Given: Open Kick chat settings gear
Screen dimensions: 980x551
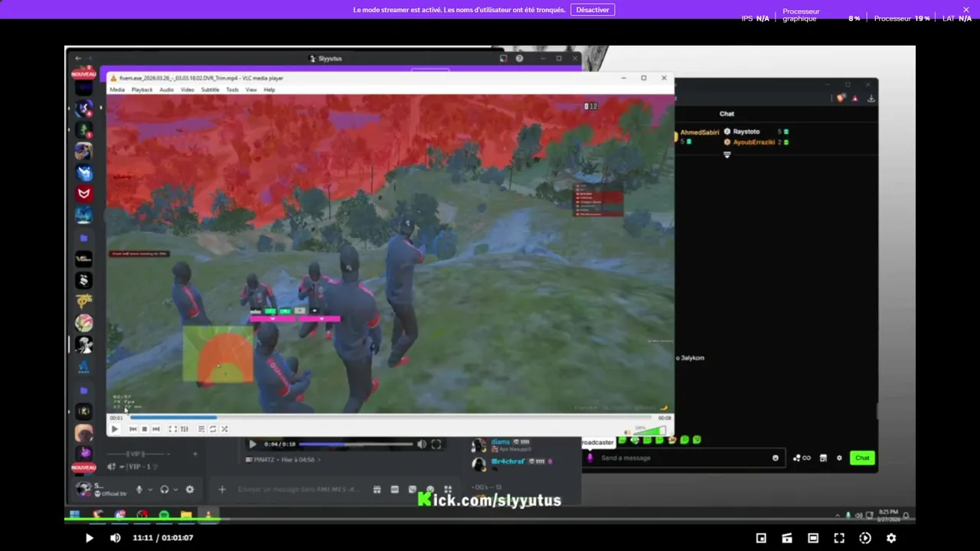Looking at the screenshot, I should point(839,458).
